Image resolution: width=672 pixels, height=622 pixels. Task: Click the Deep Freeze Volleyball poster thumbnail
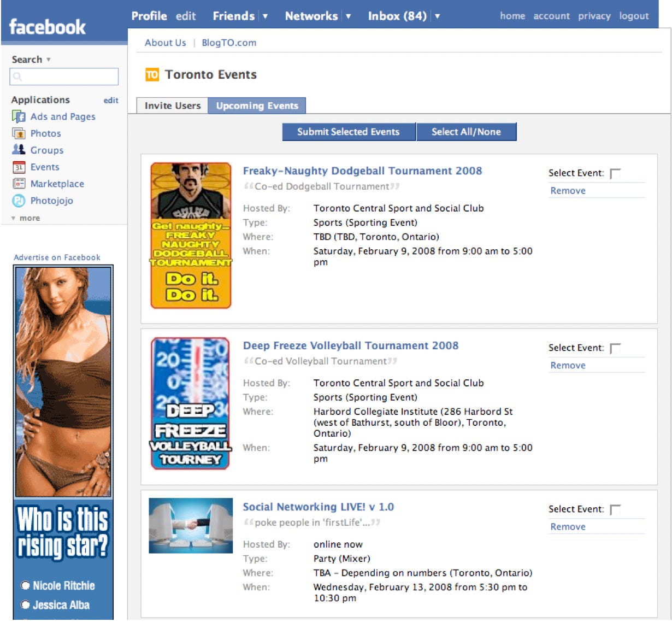[191, 403]
